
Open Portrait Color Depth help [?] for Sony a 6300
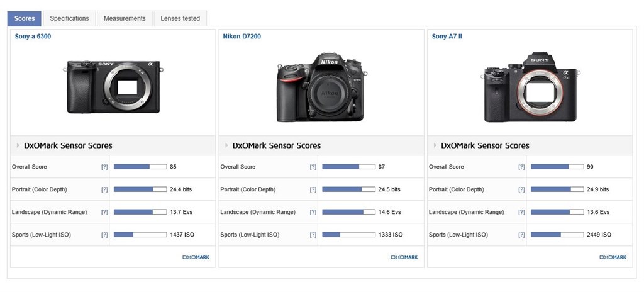(x=104, y=189)
